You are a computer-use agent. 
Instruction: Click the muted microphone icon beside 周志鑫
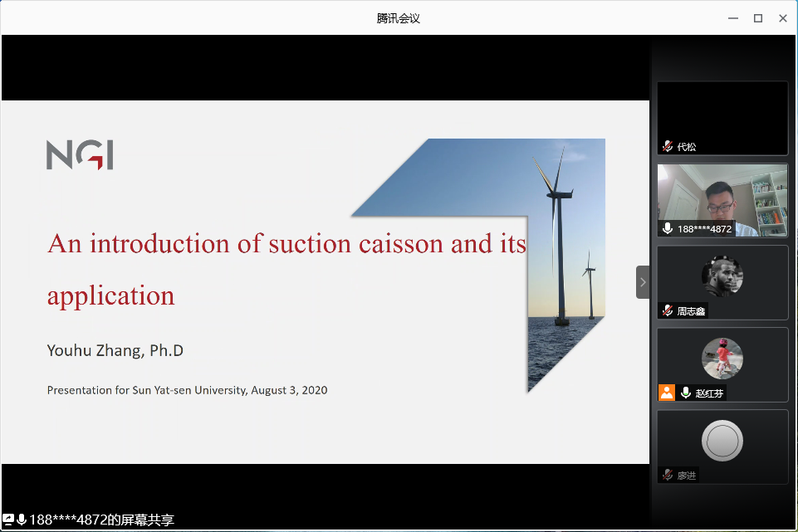(x=668, y=310)
